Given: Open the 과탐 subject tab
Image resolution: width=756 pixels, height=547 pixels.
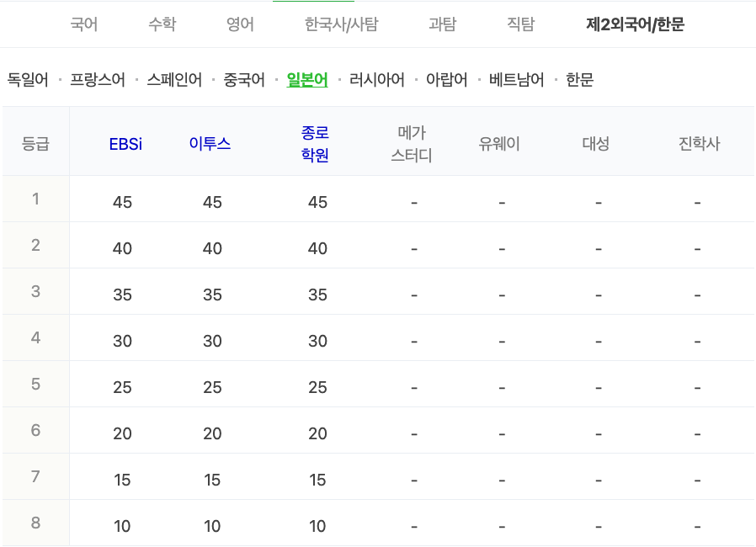Looking at the screenshot, I should tap(441, 24).
